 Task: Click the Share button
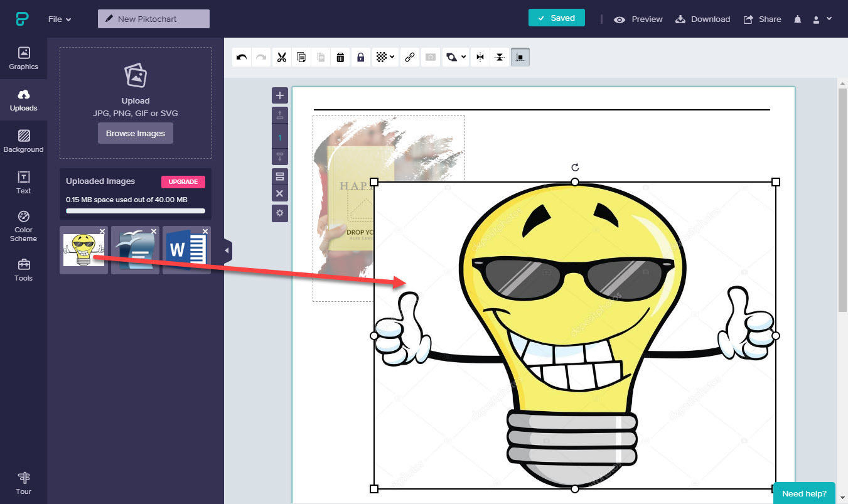coord(762,19)
